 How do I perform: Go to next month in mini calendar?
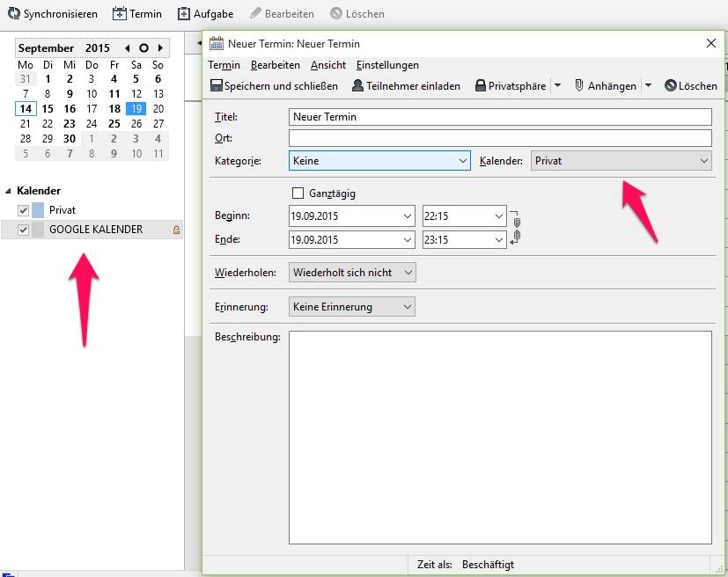160,48
